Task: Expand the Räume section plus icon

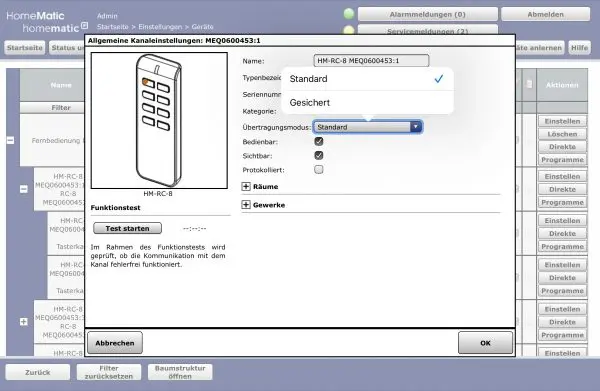Action: (246, 186)
